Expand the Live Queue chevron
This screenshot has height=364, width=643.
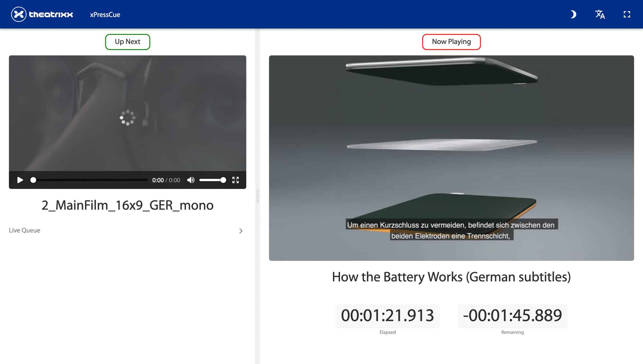click(241, 231)
